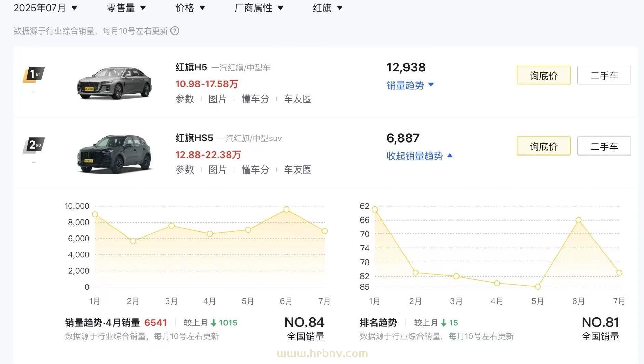This screenshot has height=364, width=644.
Task: Click the 1st place rank badge
Action: [x=33, y=74]
